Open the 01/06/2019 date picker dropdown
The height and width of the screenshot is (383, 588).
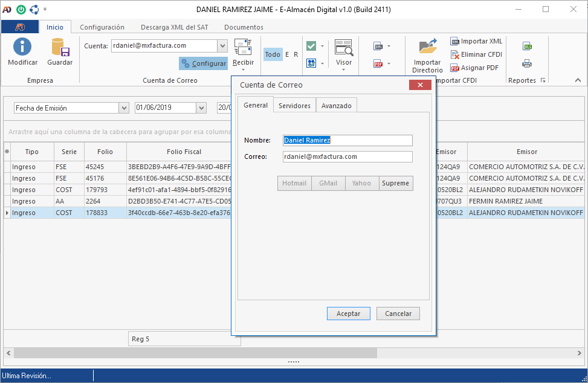(201, 108)
